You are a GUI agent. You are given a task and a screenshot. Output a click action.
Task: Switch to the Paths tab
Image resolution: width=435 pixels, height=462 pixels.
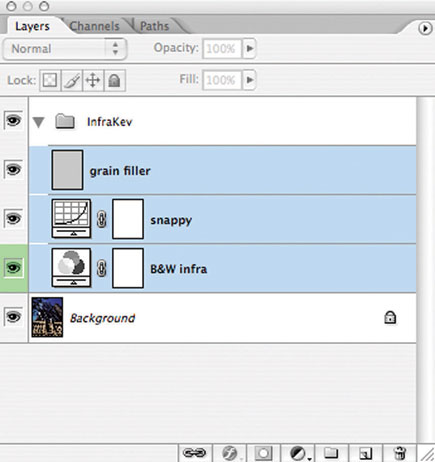pos(154,26)
